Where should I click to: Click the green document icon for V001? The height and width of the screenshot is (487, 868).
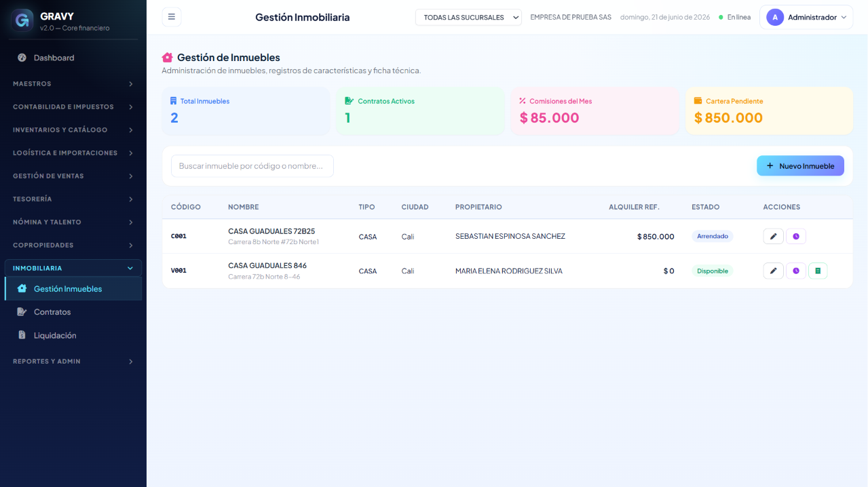pyautogui.click(x=818, y=271)
